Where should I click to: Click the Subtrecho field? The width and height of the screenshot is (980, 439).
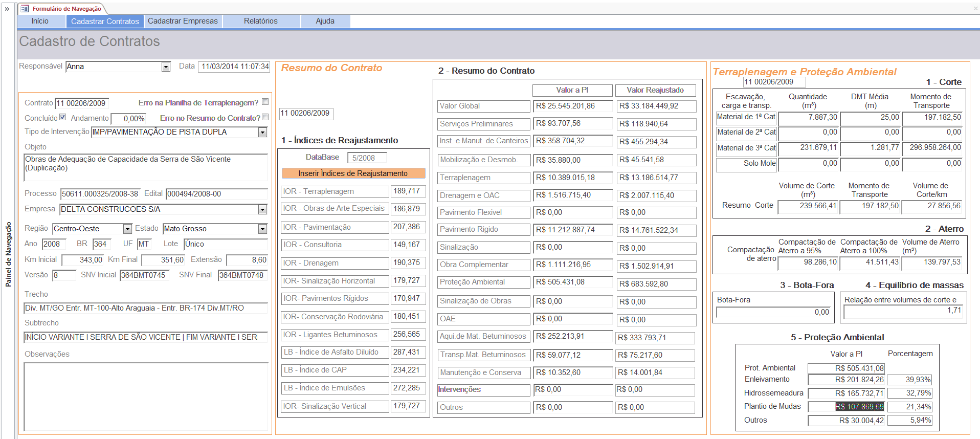(146, 337)
